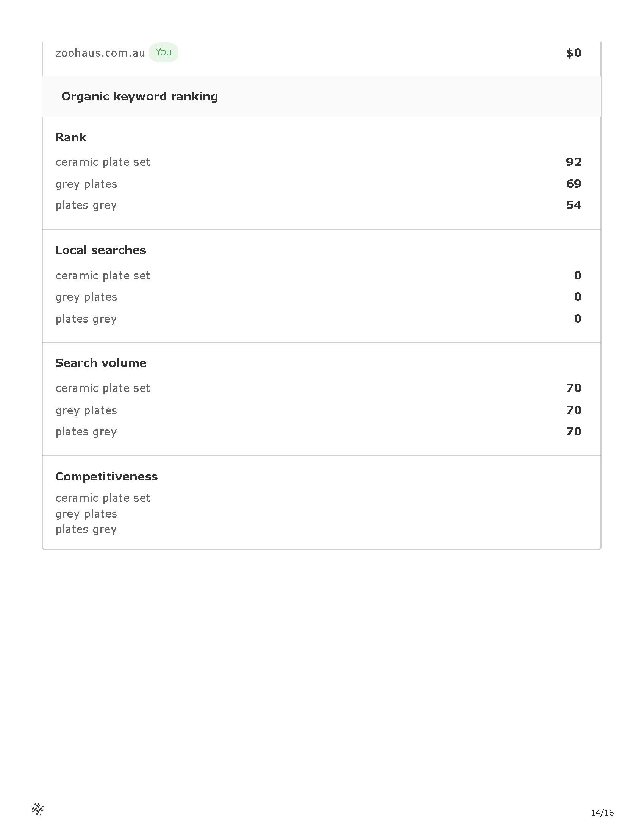Click the 'Competitiveness' heading
The width and height of the screenshot is (644, 833).
click(106, 477)
